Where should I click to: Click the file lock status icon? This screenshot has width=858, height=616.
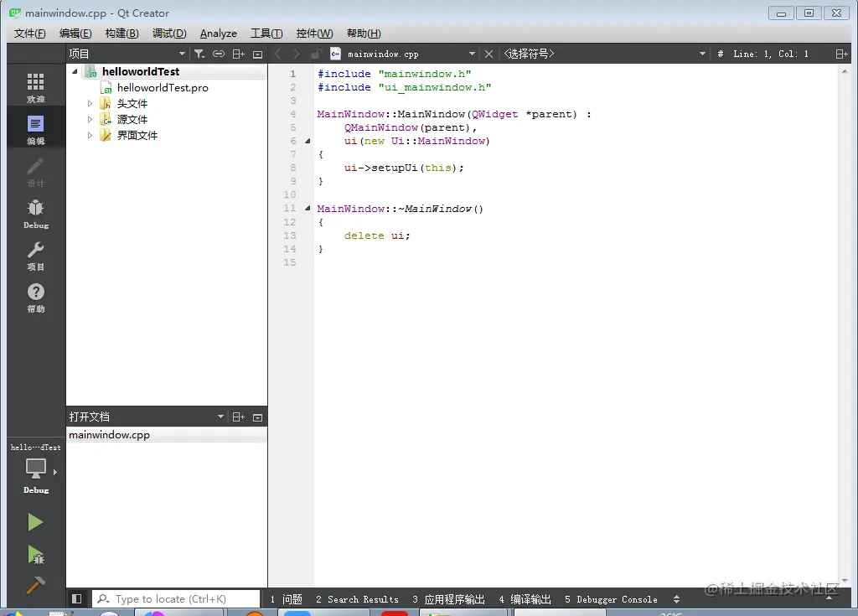click(x=316, y=54)
